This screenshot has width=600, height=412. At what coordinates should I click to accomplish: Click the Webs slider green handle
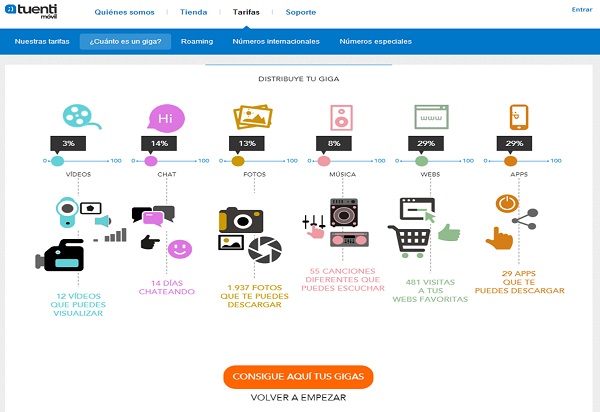422,161
